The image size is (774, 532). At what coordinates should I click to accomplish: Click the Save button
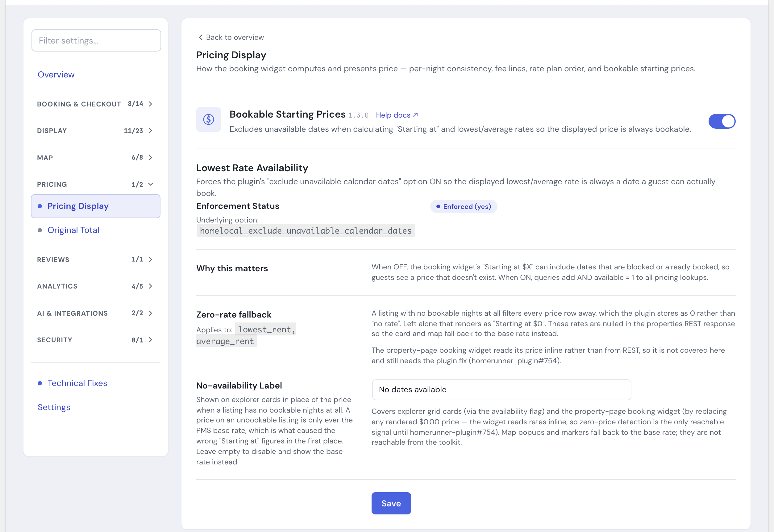391,503
